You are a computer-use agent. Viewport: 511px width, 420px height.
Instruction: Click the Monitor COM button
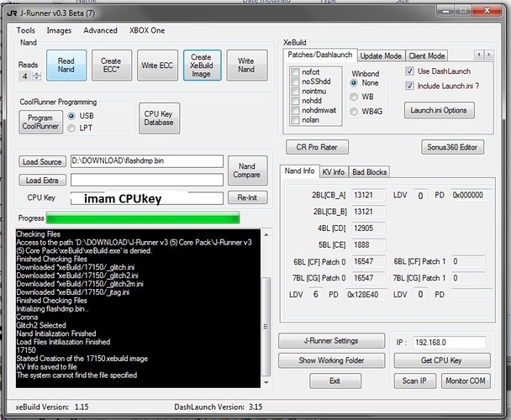point(466,381)
